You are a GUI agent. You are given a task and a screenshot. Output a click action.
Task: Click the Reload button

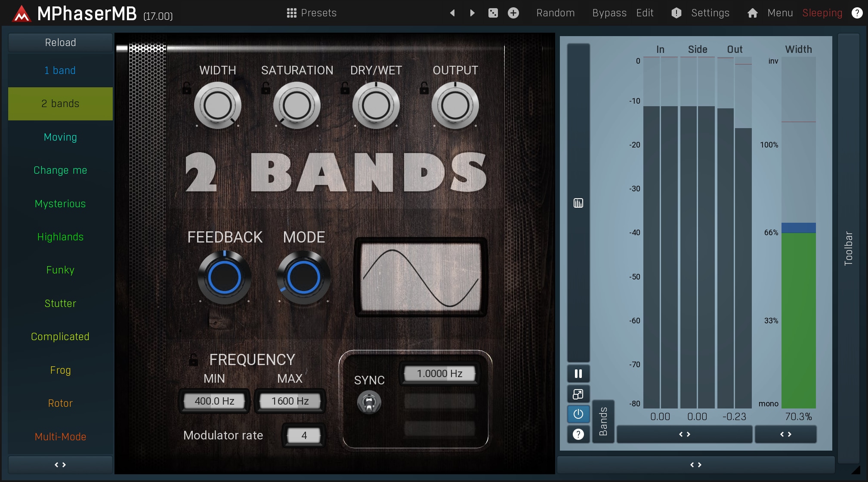click(60, 43)
